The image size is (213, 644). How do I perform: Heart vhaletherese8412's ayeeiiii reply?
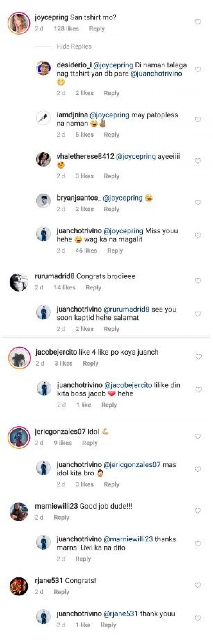[198, 161]
